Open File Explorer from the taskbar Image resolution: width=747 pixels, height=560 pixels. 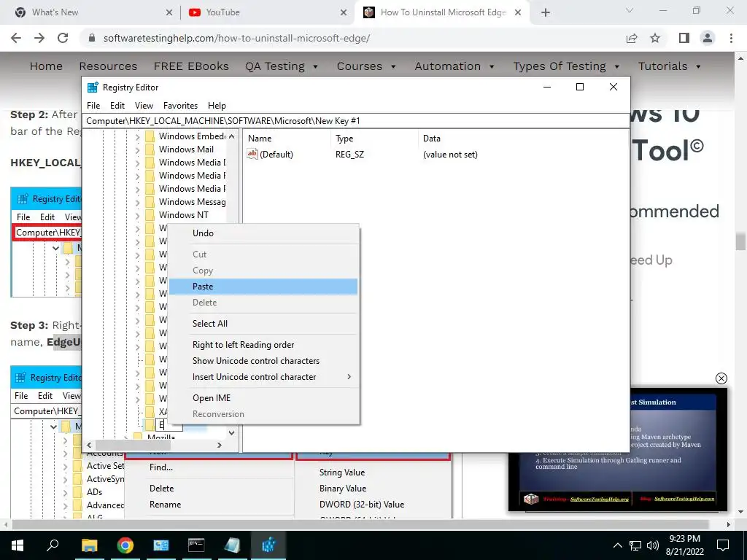[x=89, y=545]
